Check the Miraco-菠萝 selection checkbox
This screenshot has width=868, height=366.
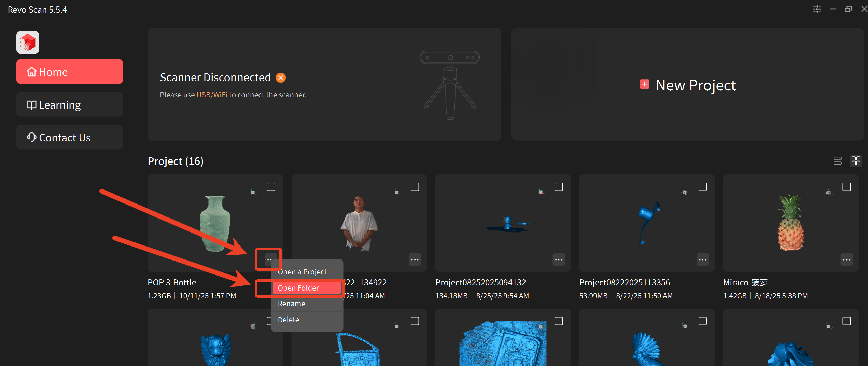[x=846, y=187]
